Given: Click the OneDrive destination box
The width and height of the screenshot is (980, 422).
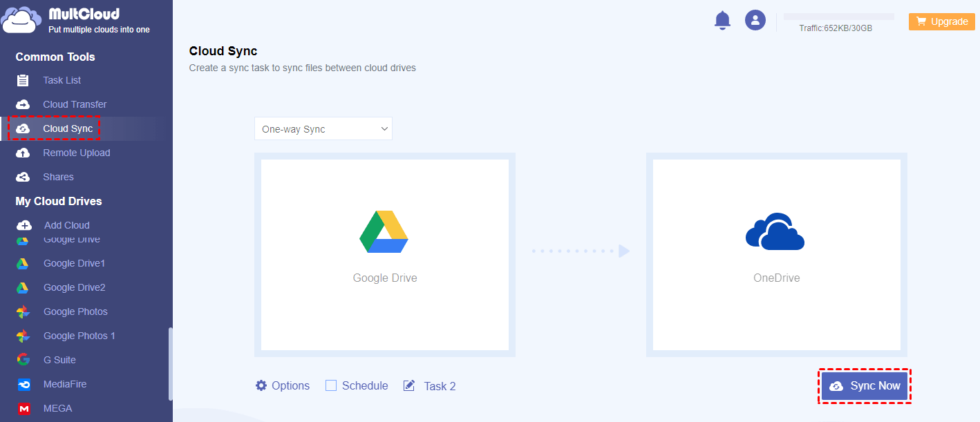Looking at the screenshot, I should click(777, 255).
